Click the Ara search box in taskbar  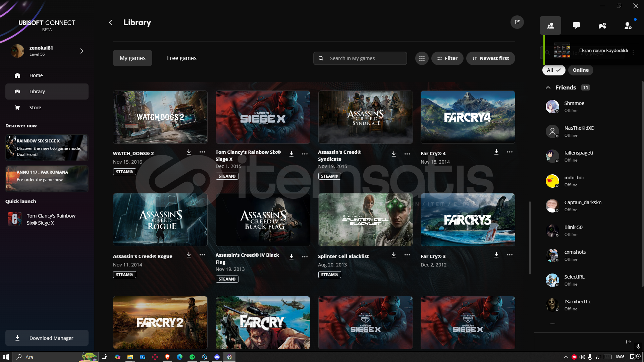point(56,357)
